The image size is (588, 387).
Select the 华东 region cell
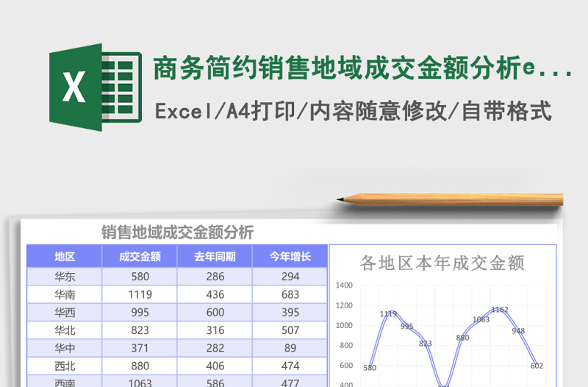click(65, 277)
